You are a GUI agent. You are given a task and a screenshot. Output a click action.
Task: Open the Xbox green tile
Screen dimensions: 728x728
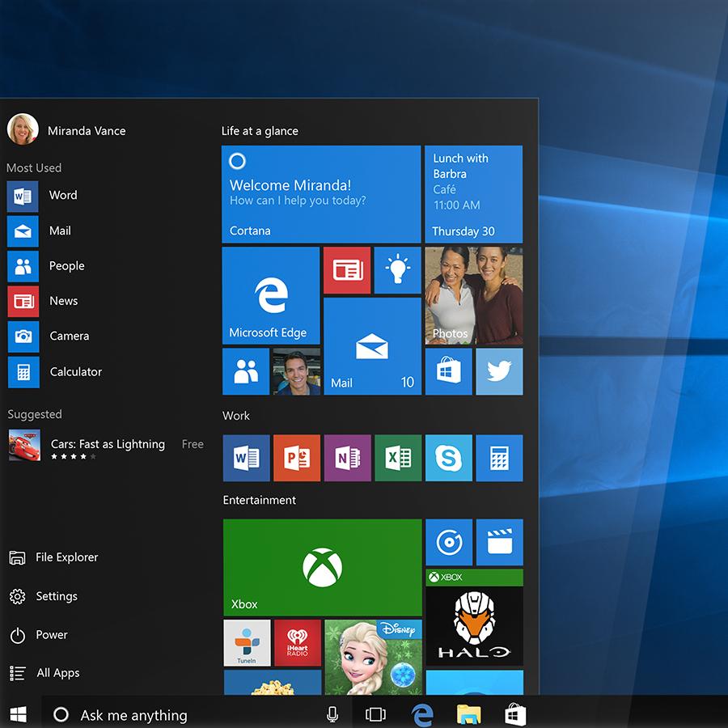[322, 567]
